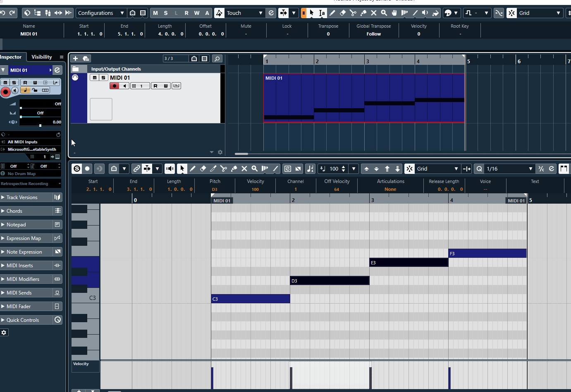Select the Range Selection tool in project toolbar

pos(322,13)
